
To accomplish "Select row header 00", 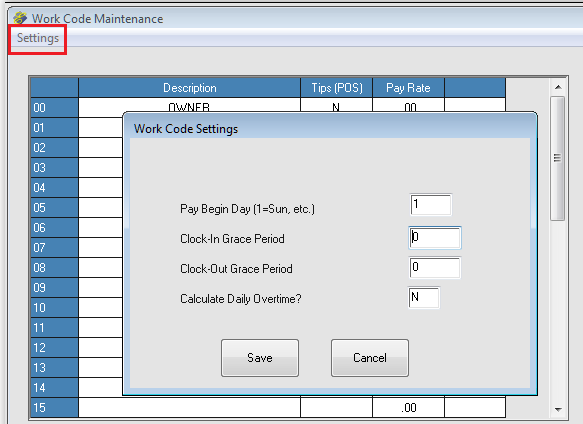I will pyautogui.click(x=54, y=107).
